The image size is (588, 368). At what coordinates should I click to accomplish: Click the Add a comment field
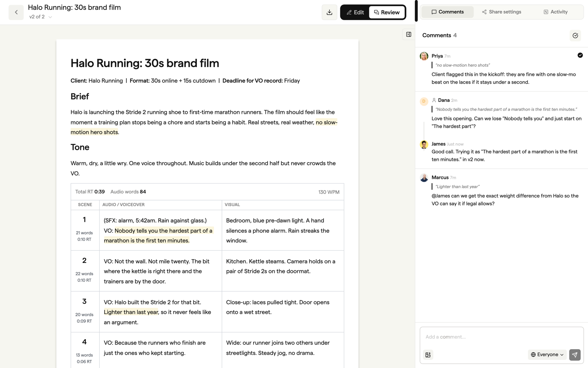pyautogui.click(x=501, y=337)
